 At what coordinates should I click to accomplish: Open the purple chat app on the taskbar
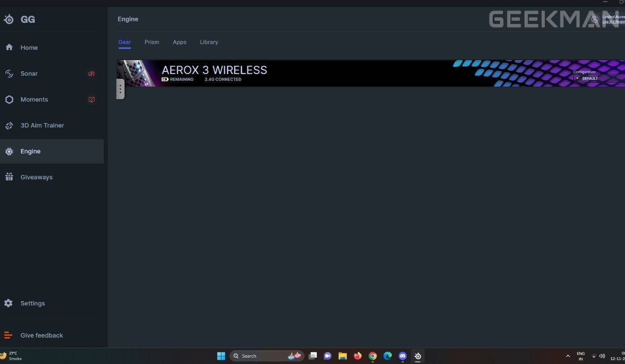coord(328,356)
